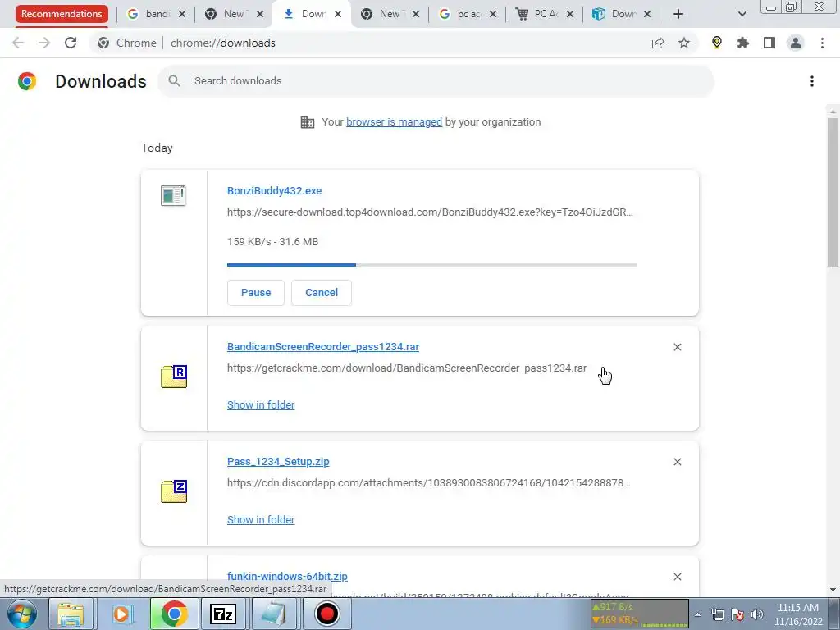Open the 'browser is managed' link
840x630 pixels.
pyautogui.click(x=395, y=122)
